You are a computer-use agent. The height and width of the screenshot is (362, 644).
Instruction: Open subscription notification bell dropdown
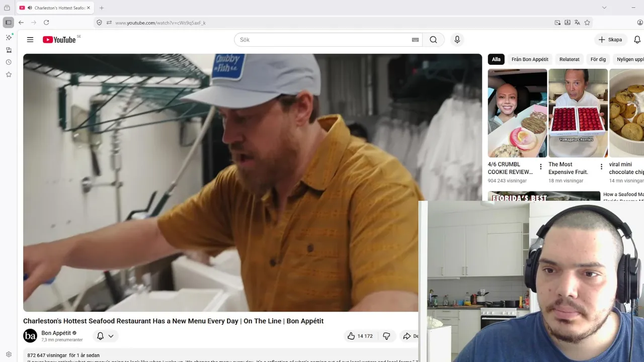click(105, 336)
